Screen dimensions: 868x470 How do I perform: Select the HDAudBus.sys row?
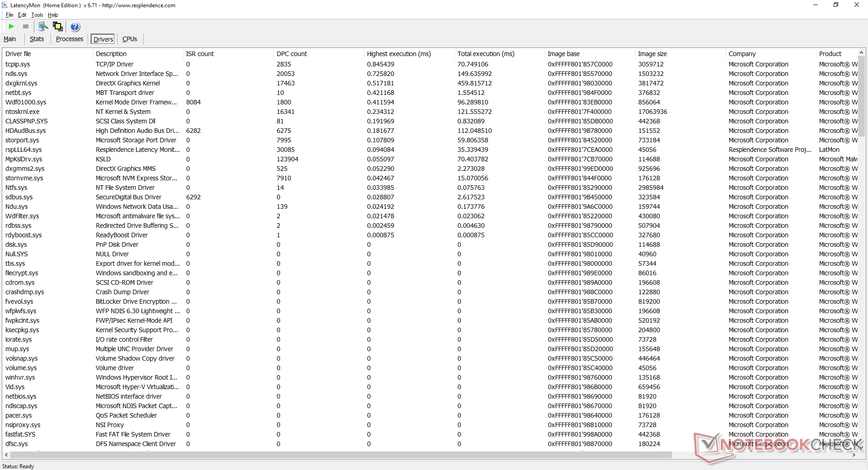pyautogui.click(x=430, y=131)
